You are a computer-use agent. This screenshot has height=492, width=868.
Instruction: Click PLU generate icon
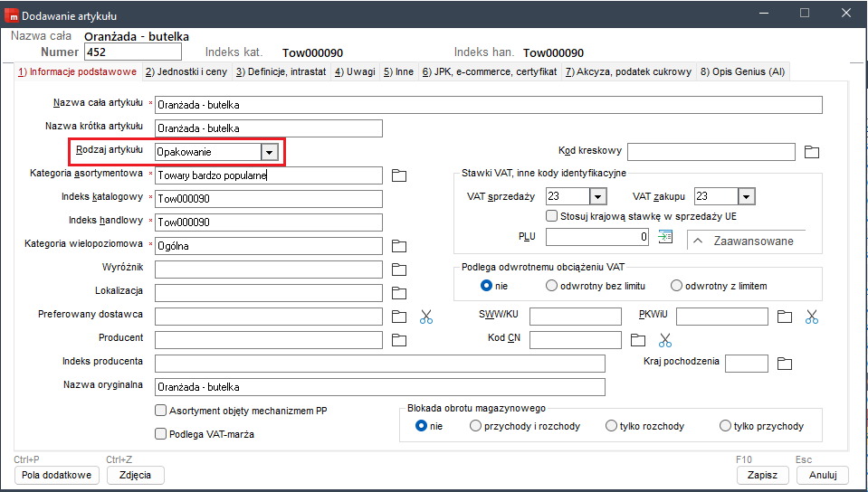click(x=666, y=237)
